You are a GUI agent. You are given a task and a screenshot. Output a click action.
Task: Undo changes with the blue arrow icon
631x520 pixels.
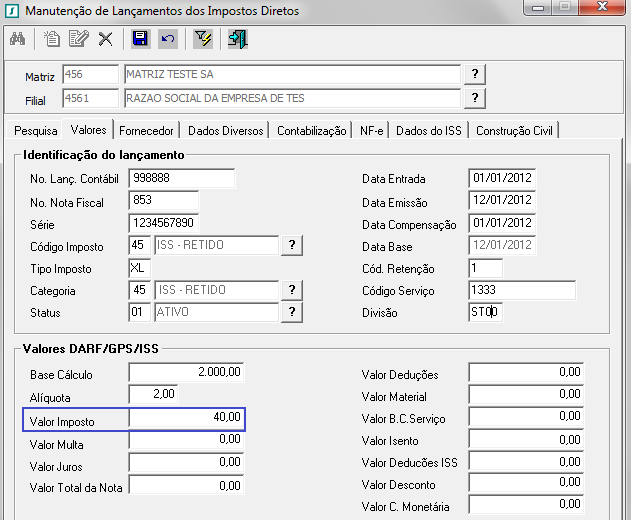(167, 39)
